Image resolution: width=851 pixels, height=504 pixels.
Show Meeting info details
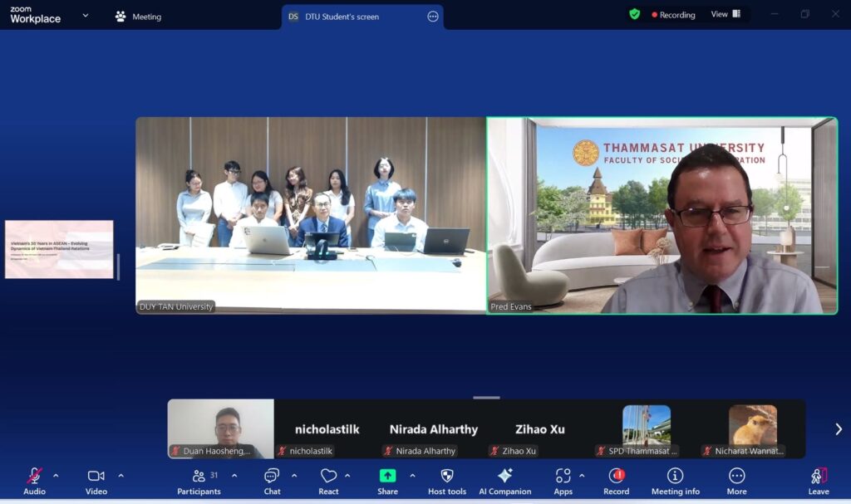pyautogui.click(x=675, y=482)
